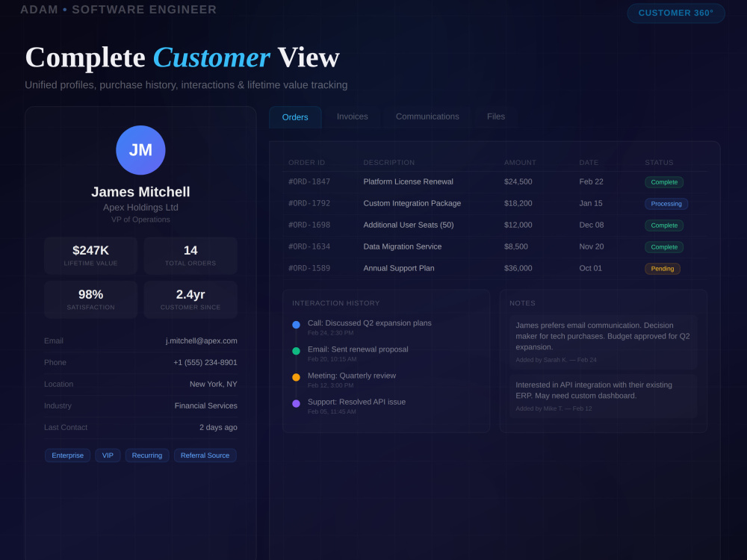Click the Date column header
Viewport: 747px width, 560px height.
(589, 162)
